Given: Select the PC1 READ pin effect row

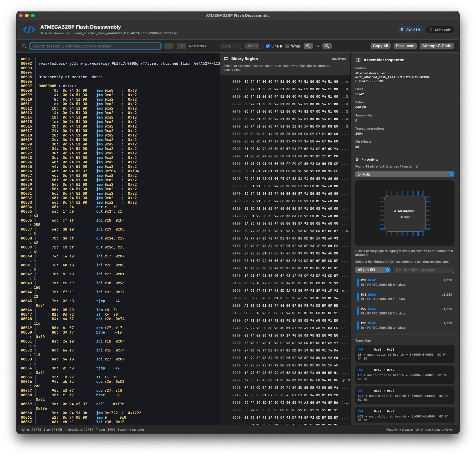Looking at the screenshot, I should (405, 297).
